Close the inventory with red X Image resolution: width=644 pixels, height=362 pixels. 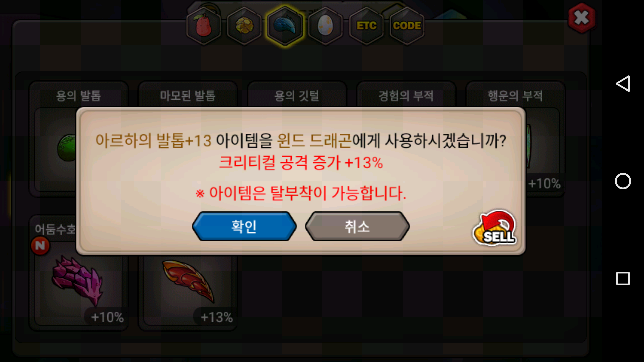click(x=581, y=18)
